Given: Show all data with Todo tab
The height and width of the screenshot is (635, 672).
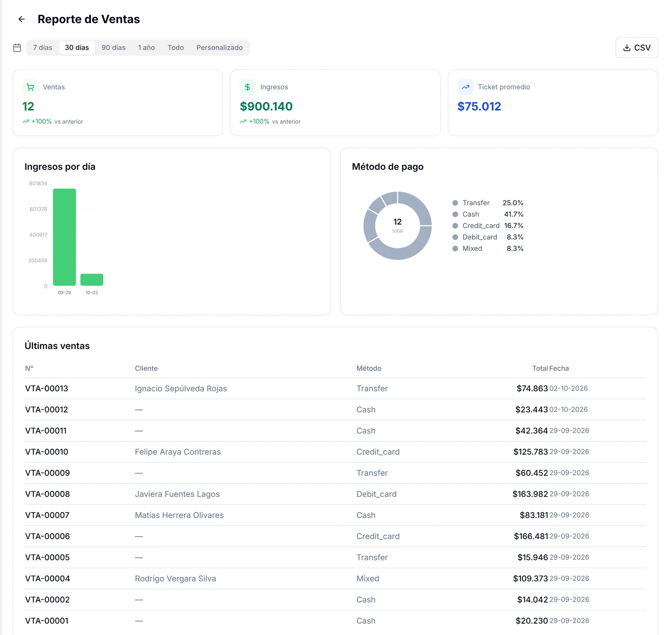Looking at the screenshot, I should coord(176,47).
